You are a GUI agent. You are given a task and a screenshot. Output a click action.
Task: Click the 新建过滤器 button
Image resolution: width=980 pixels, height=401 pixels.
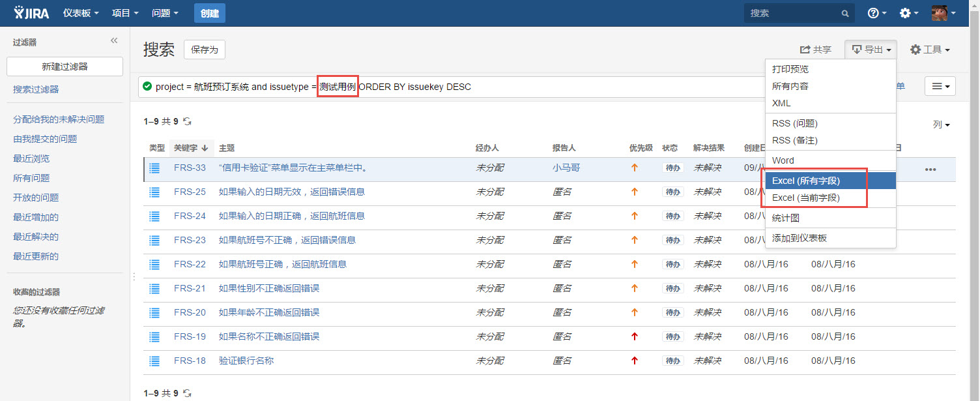[65, 67]
